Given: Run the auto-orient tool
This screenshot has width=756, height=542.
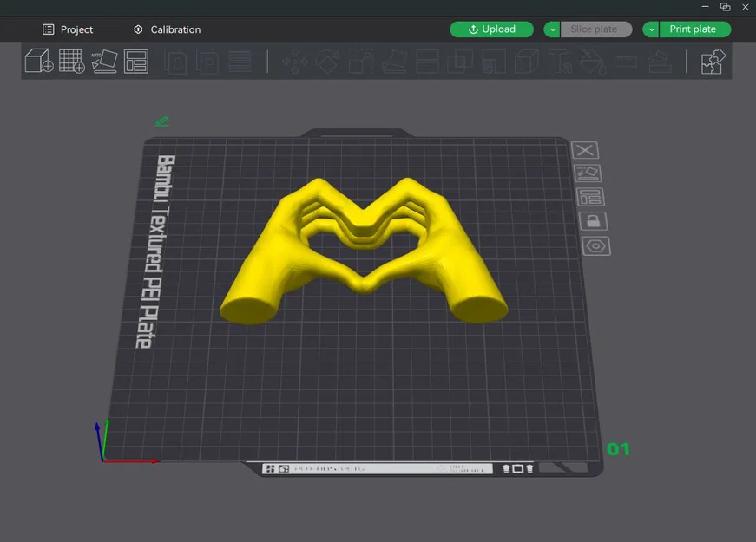Looking at the screenshot, I should pyautogui.click(x=104, y=61).
